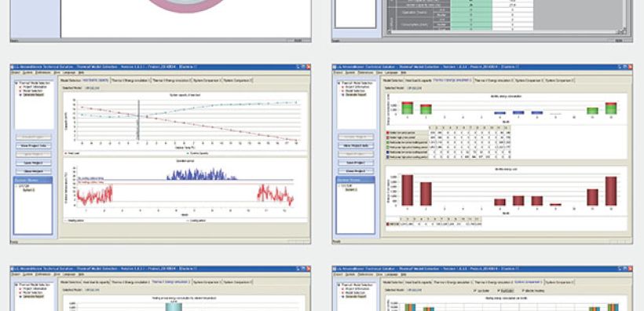The width and height of the screenshot is (644, 311).
Task: Open System menu in Heat load & capacity window
Action: click(x=27, y=72)
